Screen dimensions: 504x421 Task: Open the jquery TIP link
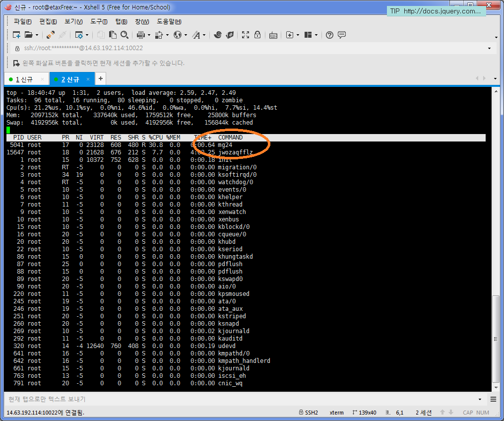click(x=437, y=11)
